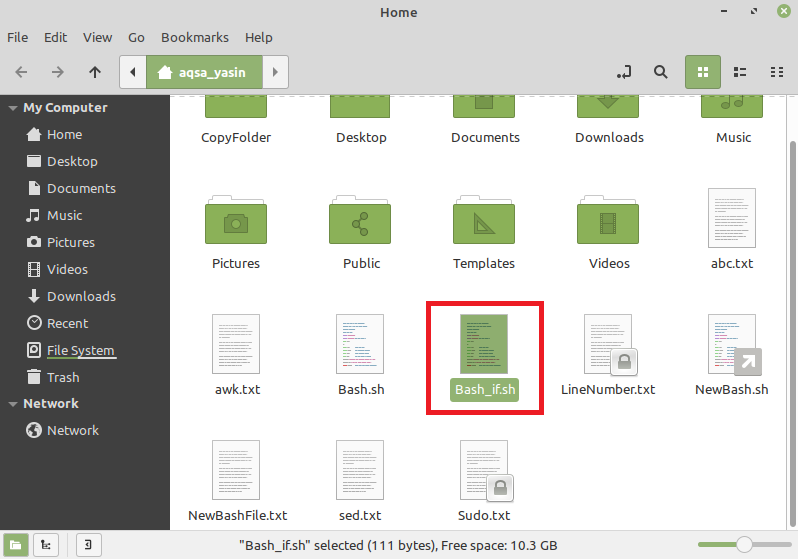This screenshot has height=559, width=798.
Task: Maximize the Home window
Action: click(x=754, y=11)
